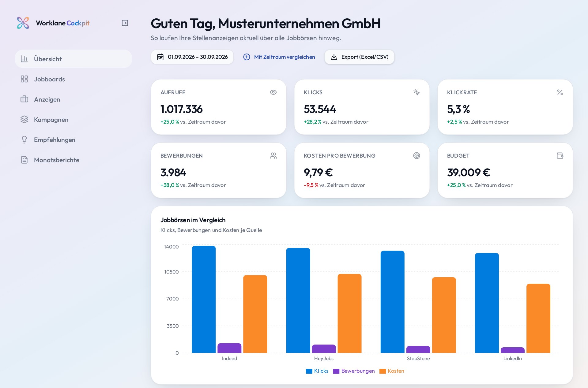This screenshot has height=388, width=588.
Task: Click the plus-circle icon for period comparison
Action: 247,57
